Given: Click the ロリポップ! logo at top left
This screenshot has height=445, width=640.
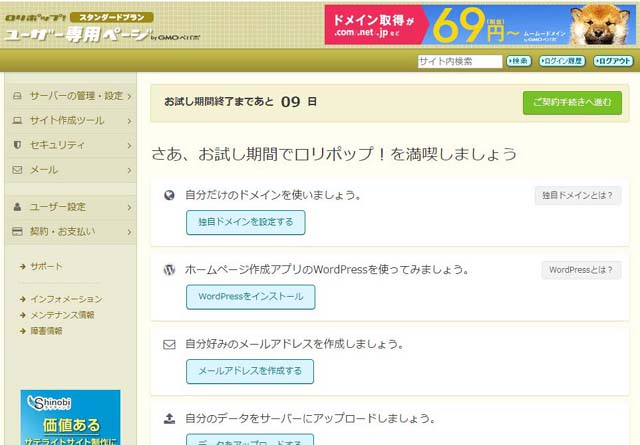Looking at the screenshot, I should pyautogui.click(x=36, y=18).
